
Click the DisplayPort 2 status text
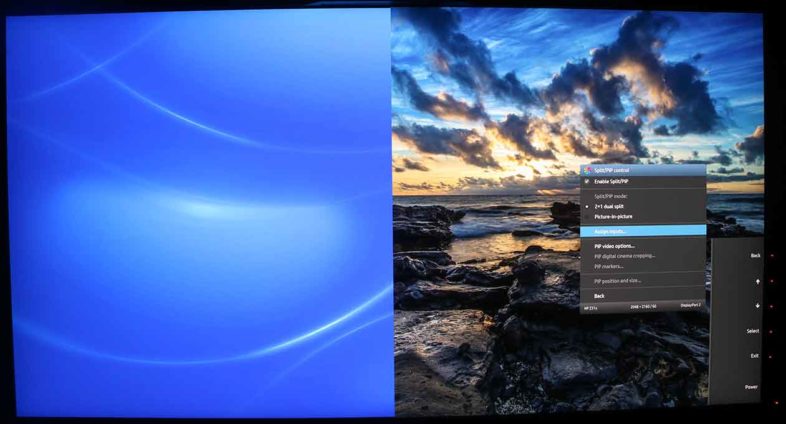[x=690, y=305]
